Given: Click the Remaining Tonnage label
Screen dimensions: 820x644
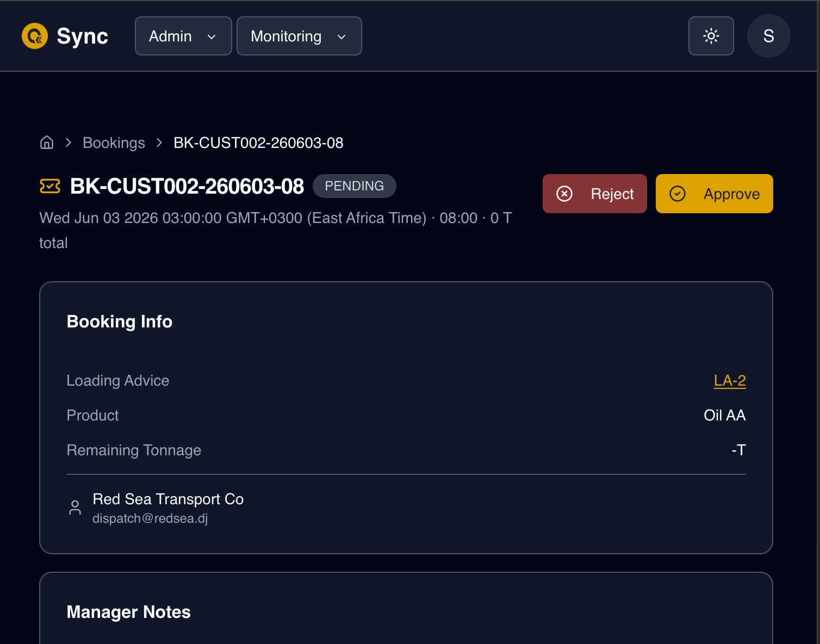Looking at the screenshot, I should pos(134,450).
